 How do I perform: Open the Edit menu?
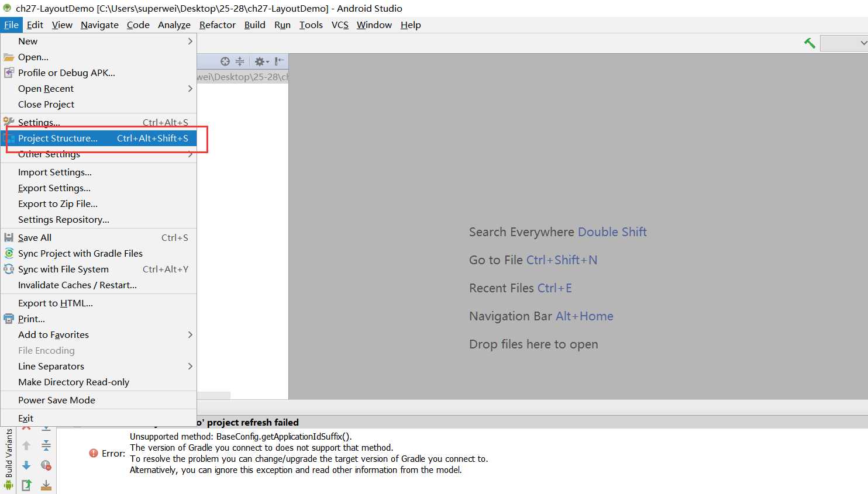pos(35,25)
